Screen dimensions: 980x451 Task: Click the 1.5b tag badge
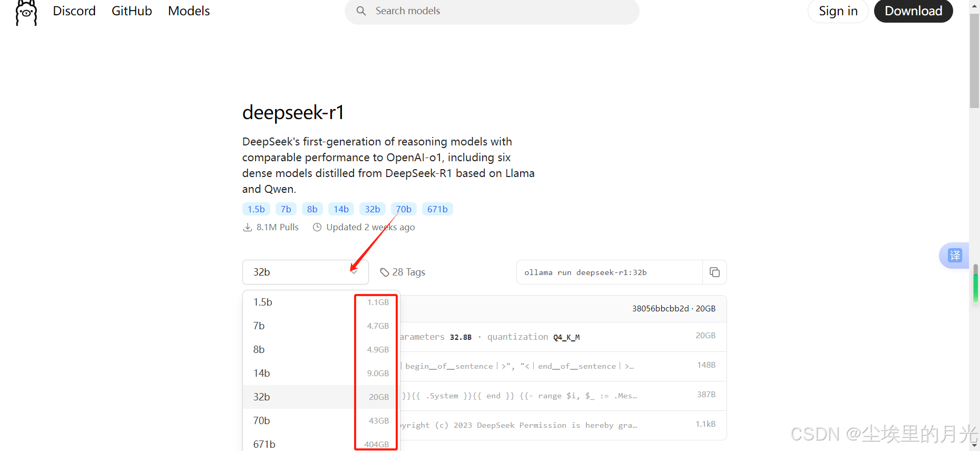256,209
